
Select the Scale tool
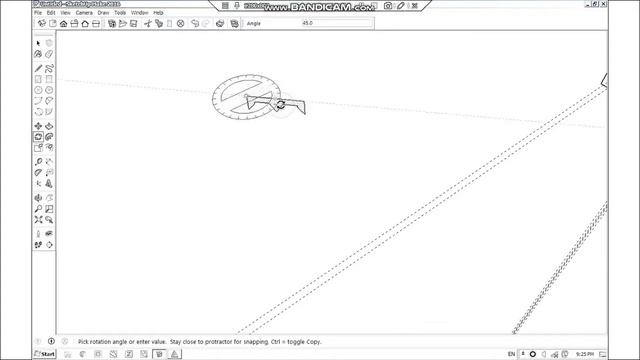pos(38,148)
